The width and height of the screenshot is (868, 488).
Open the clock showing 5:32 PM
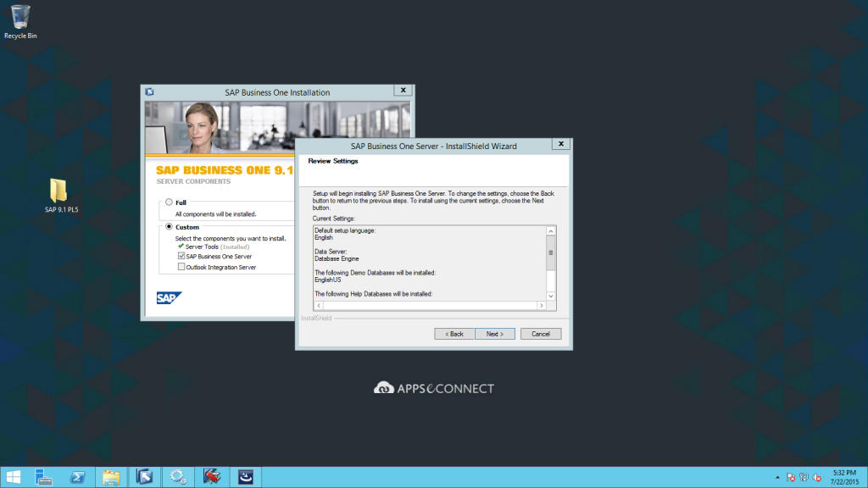click(844, 478)
